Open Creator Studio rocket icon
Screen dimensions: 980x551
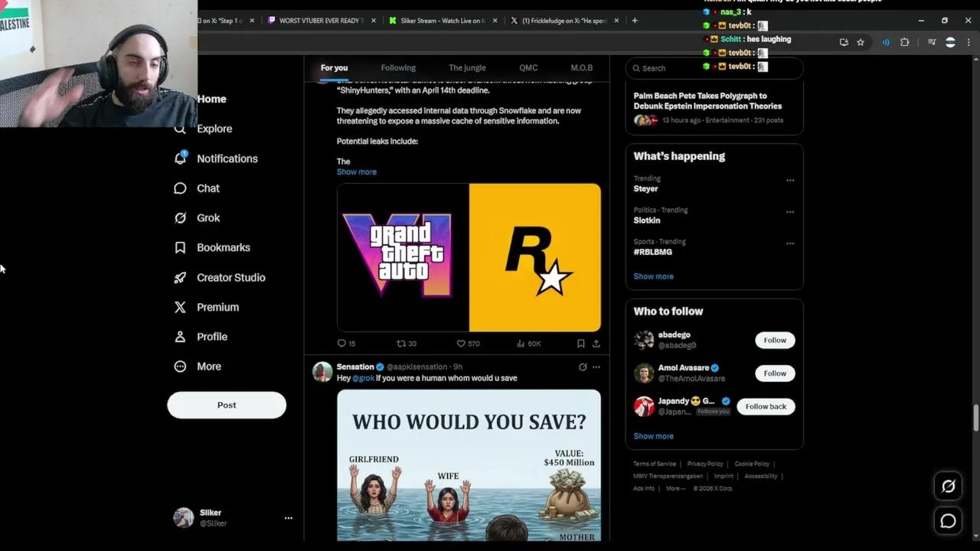point(180,277)
